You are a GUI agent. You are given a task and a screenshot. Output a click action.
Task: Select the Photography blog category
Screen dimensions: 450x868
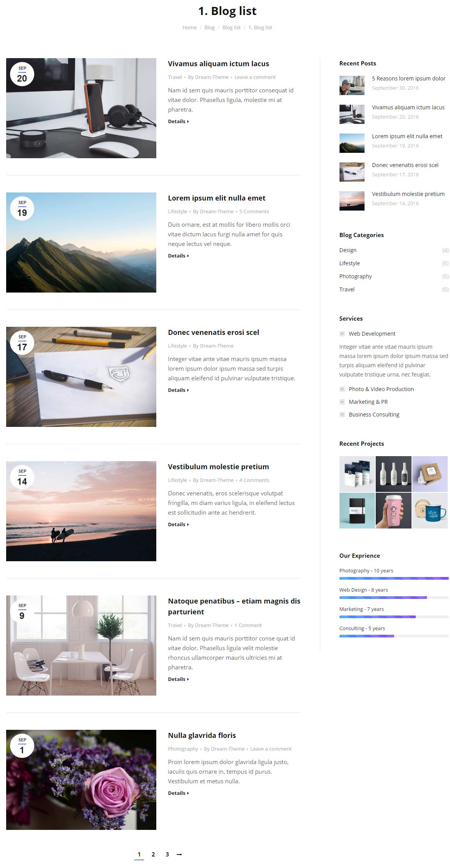pos(355,276)
